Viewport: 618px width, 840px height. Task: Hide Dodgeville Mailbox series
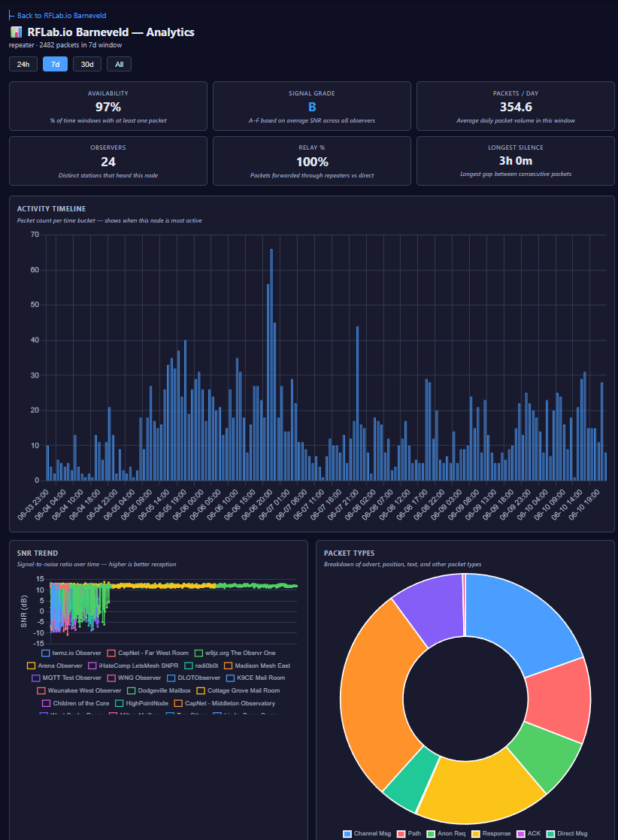(159, 690)
